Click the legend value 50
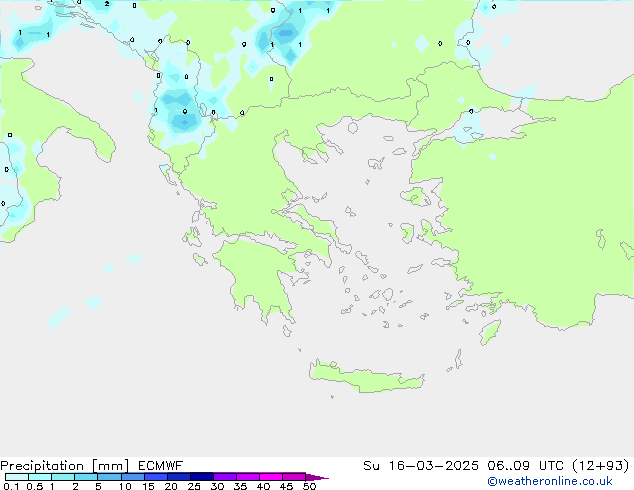Screen dimensions: 634x490 (x=310, y=486)
